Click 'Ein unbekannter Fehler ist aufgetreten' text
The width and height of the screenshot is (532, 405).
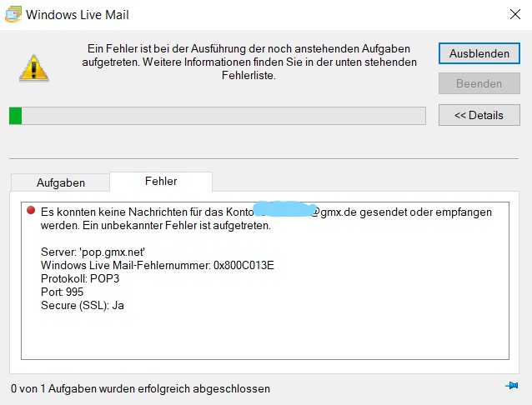(x=177, y=225)
